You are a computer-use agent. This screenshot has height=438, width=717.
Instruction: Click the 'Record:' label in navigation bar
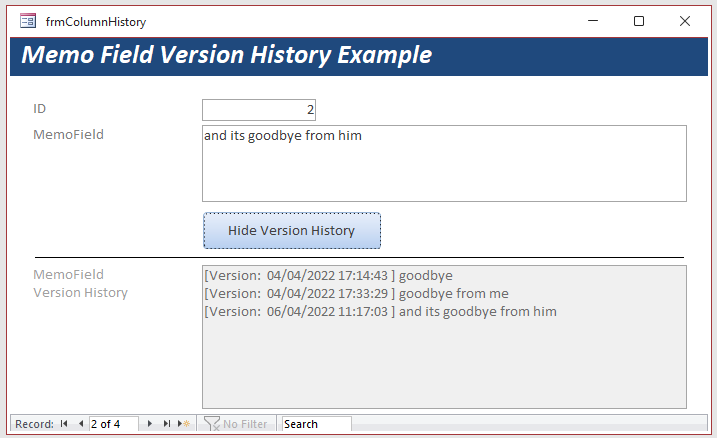(34, 424)
